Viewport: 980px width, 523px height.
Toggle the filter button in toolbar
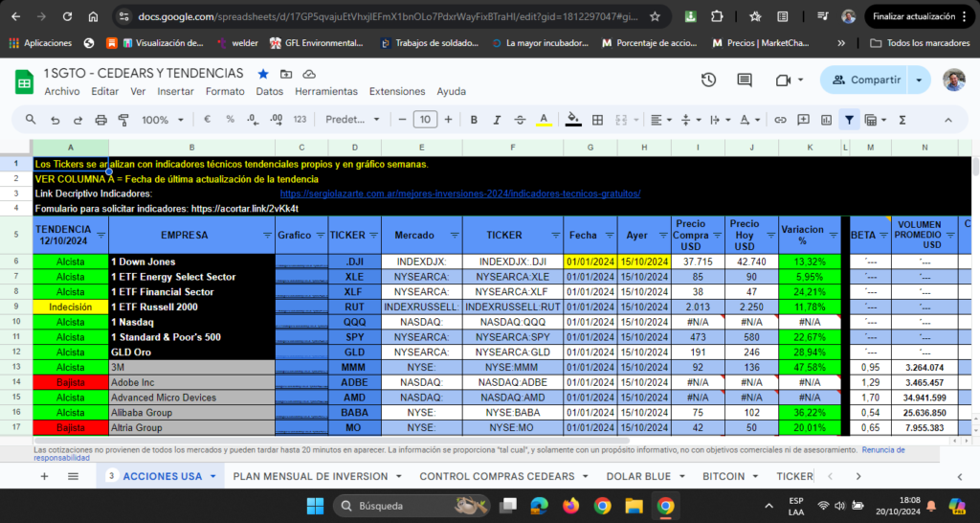coord(848,120)
